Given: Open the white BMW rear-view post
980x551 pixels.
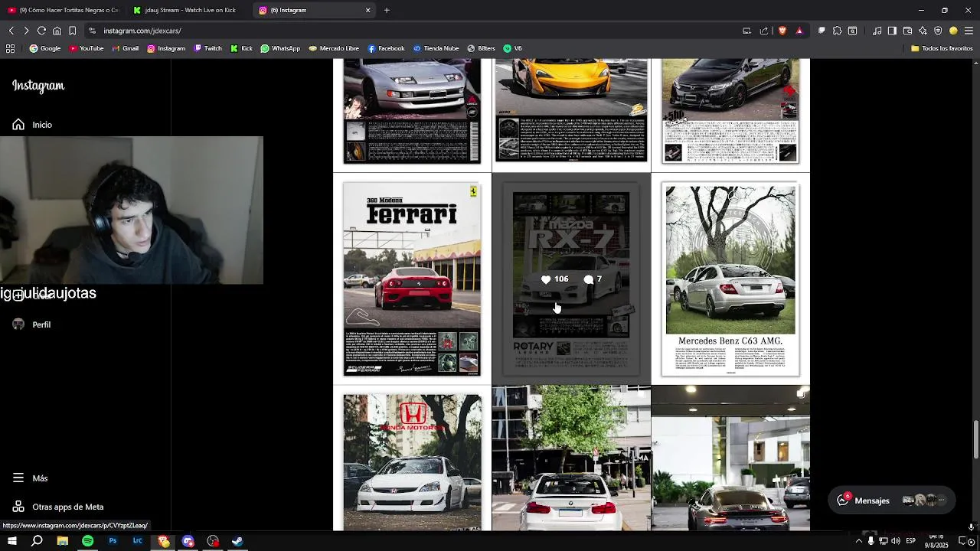Looking at the screenshot, I should tap(571, 458).
